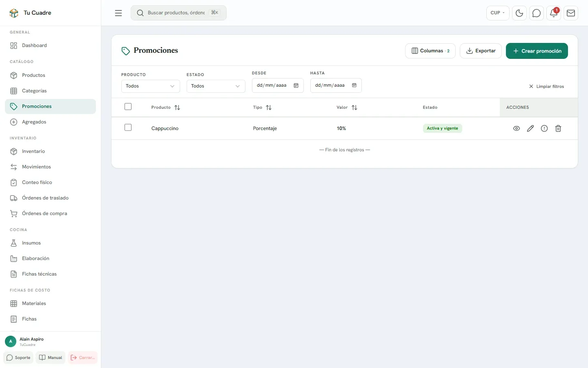Image resolution: width=588 pixels, height=368 pixels.
Task: Click the Hasta date input
Action: (x=336, y=85)
